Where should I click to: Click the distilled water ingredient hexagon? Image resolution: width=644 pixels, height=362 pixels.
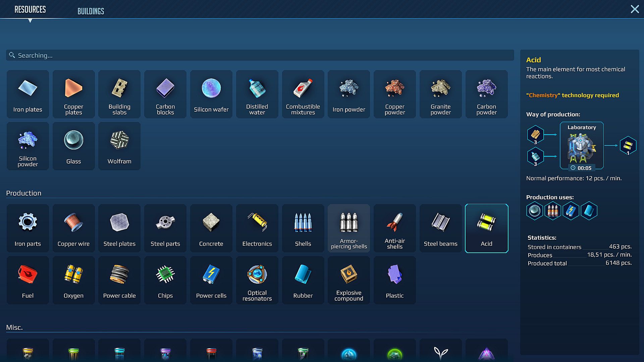535,157
